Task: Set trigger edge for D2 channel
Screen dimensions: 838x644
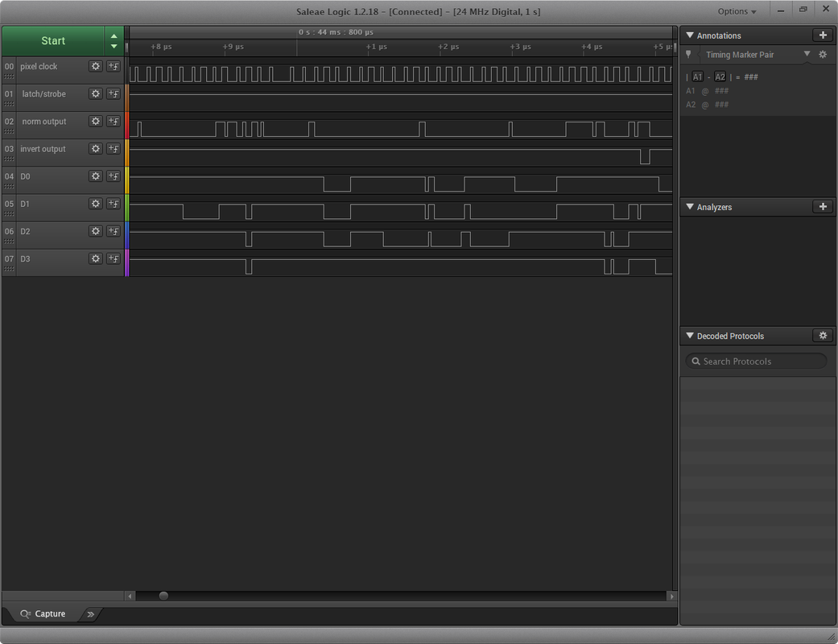Action: pyautogui.click(x=114, y=231)
